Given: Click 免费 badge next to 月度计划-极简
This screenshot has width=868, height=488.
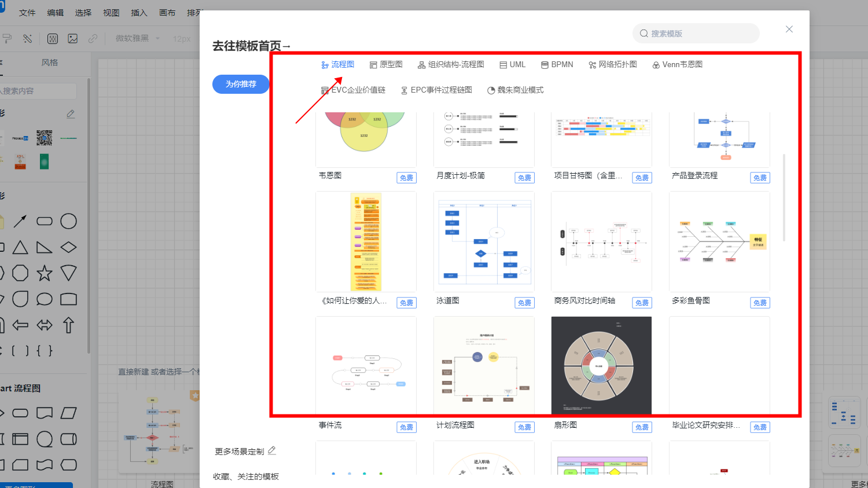Looking at the screenshot, I should pyautogui.click(x=524, y=178).
